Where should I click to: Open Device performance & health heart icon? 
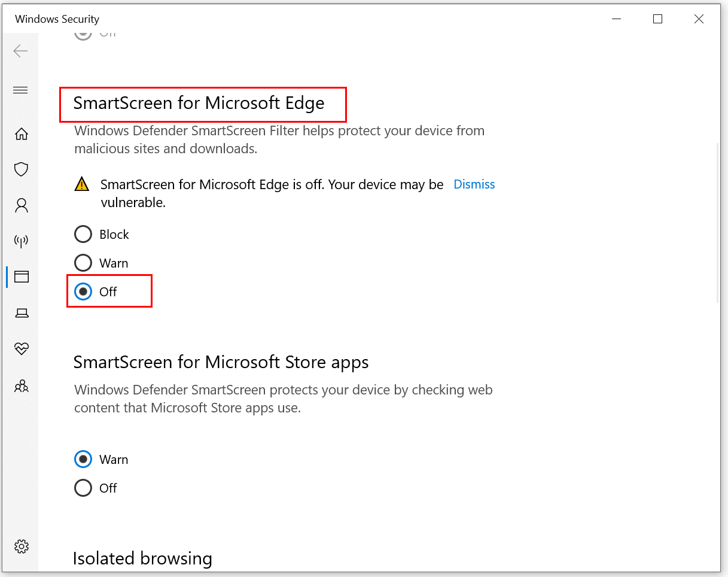click(x=22, y=349)
